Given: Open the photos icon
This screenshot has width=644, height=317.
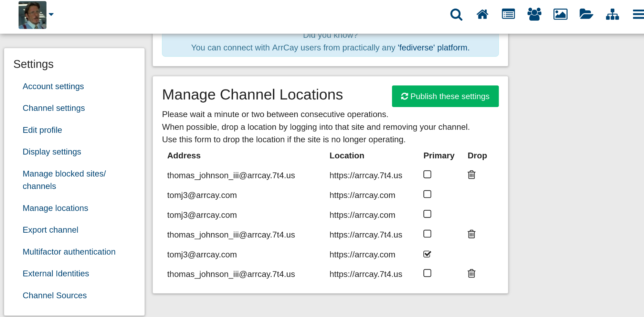Looking at the screenshot, I should point(560,14).
